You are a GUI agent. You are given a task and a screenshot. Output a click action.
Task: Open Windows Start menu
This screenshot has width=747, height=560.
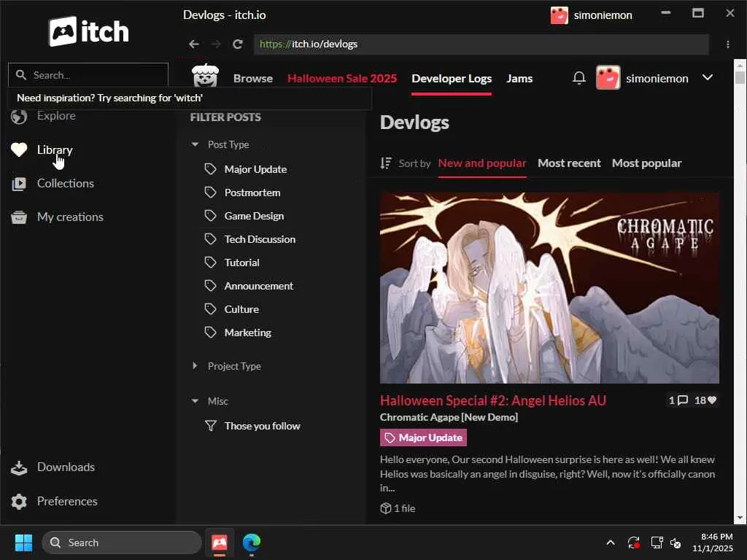(23, 542)
